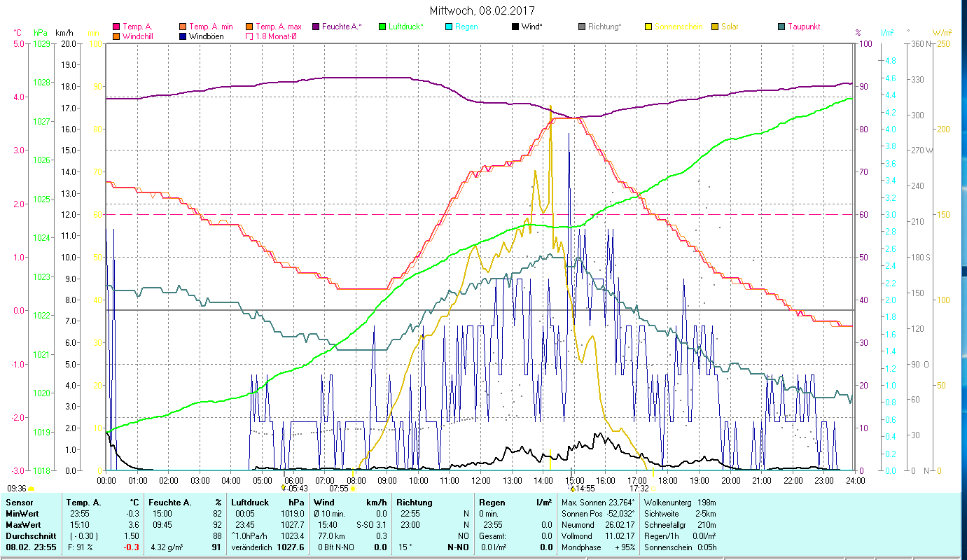The width and height of the screenshot is (967, 560).
Task: Click the bold N-NO direction value
Action: 458,547
